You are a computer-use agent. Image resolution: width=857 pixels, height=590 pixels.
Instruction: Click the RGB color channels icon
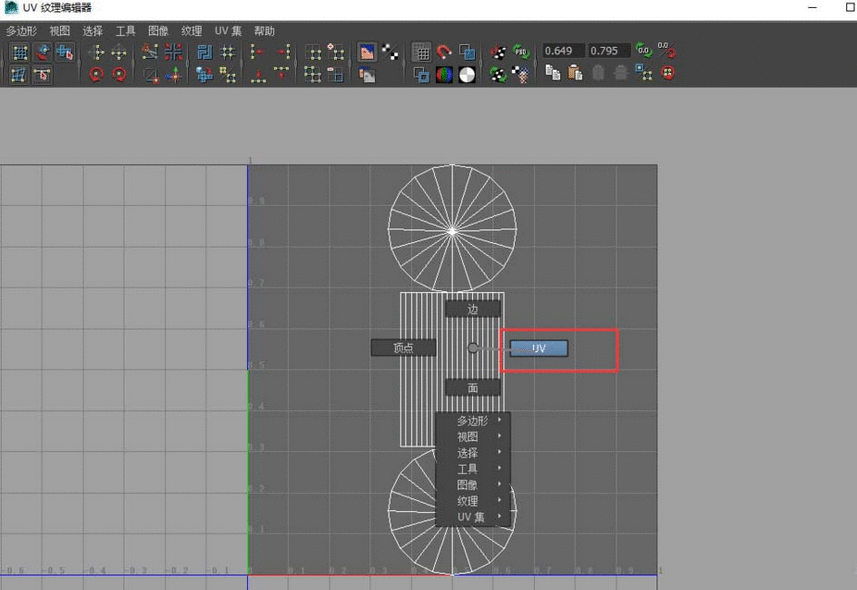click(444, 75)
